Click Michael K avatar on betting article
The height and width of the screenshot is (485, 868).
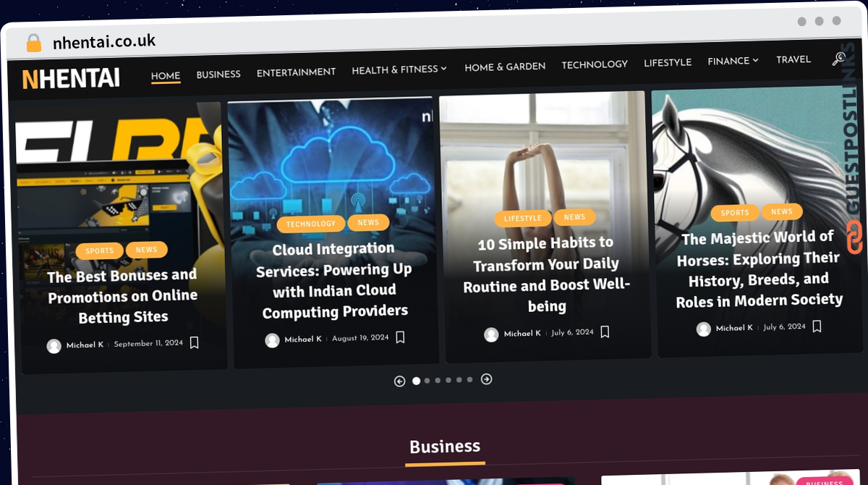[x=54, y=346]
